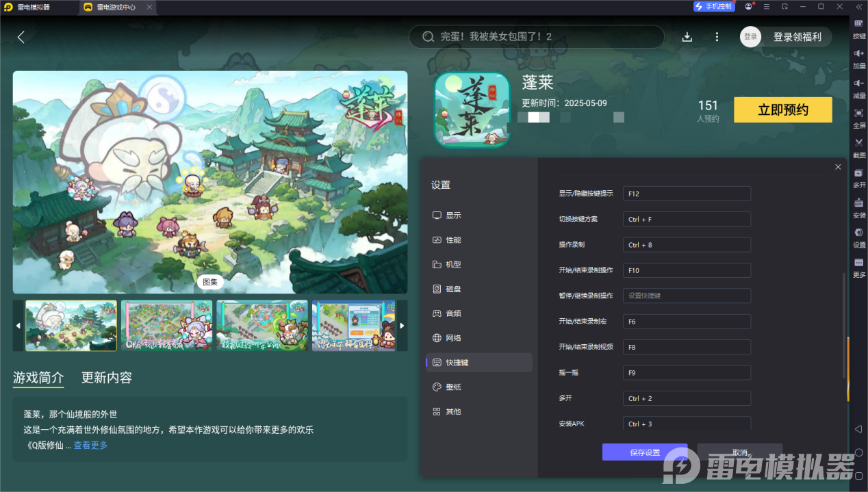Open the 壁纸 wallpaper settings section
868x492 pixels.
pos(454,387)
